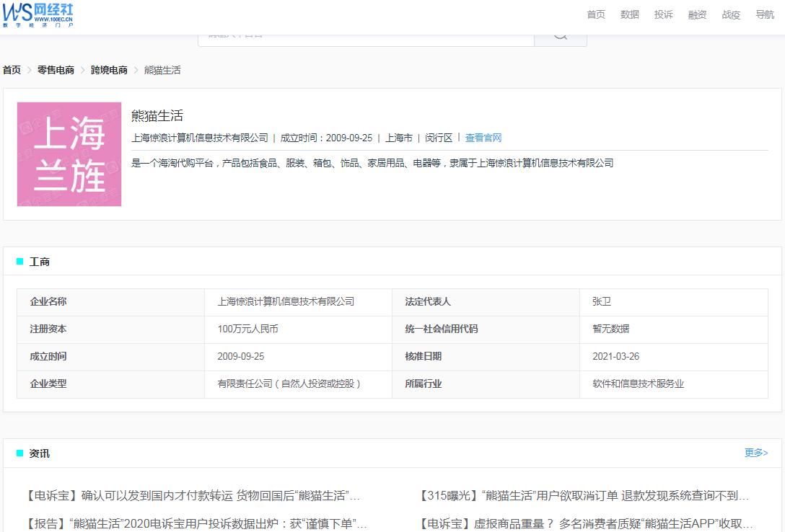Open the 融资 navigation item

tap(696, 14)
